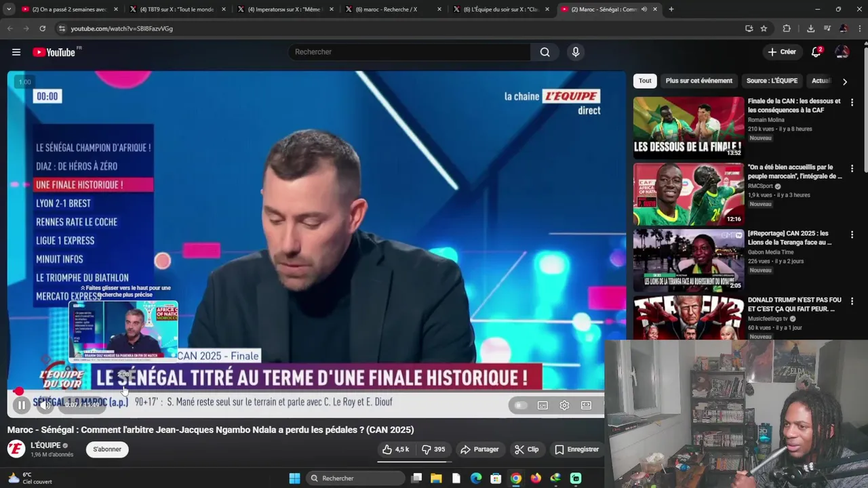
Task: Open options for Finale de la CAN video
Action: 852,102
